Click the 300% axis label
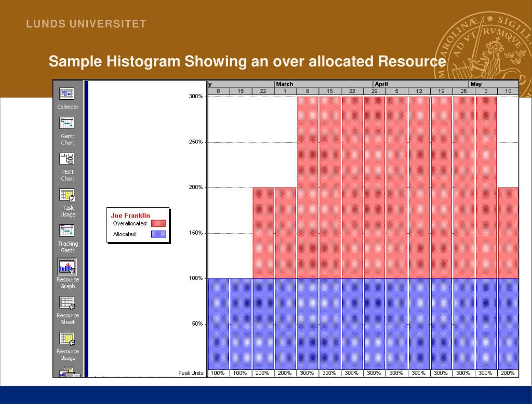The width and height of the screenshot is (532, 404). 196,97
